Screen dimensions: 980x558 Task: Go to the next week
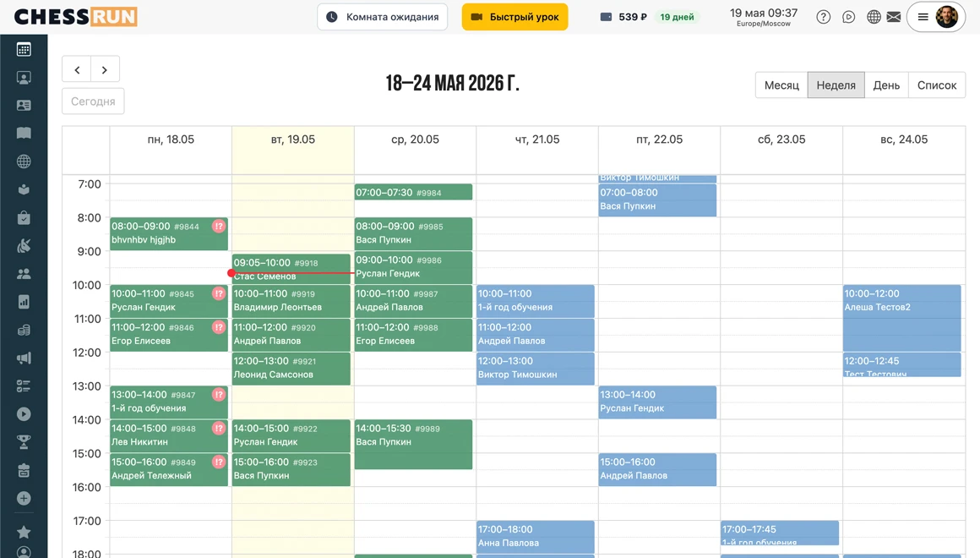105,69
